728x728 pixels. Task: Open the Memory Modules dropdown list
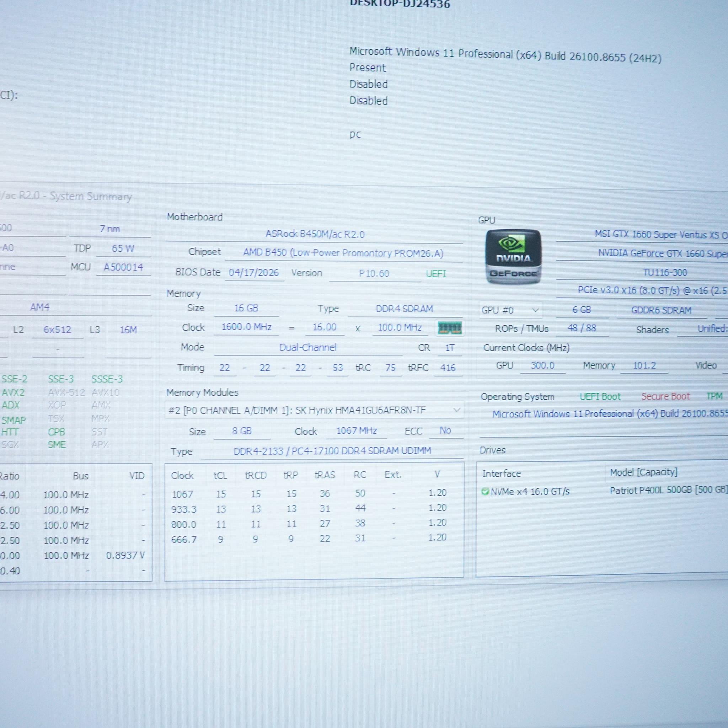pos(314,410)
